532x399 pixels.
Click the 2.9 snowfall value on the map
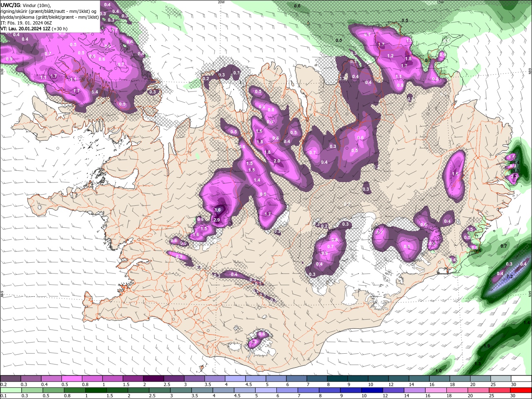(216, 220)
